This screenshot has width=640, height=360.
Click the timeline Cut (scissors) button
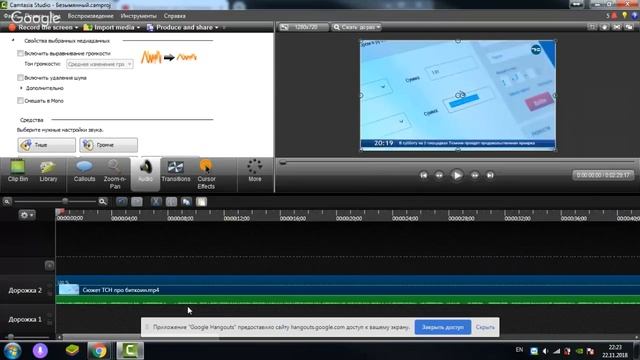(156, 202)
